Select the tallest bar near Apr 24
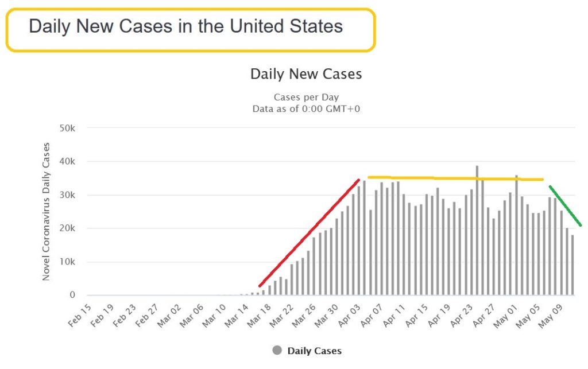The image size is (588, 369). (477, 230)
